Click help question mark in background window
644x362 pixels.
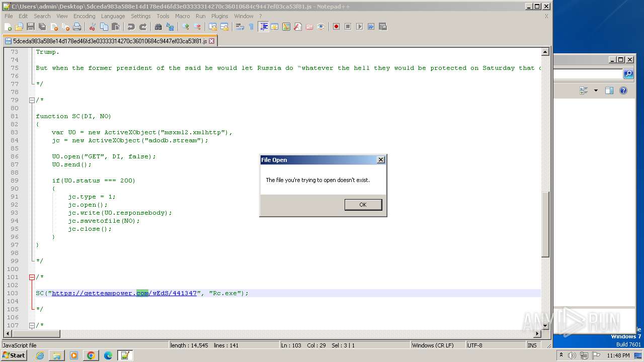coord(623,90)
